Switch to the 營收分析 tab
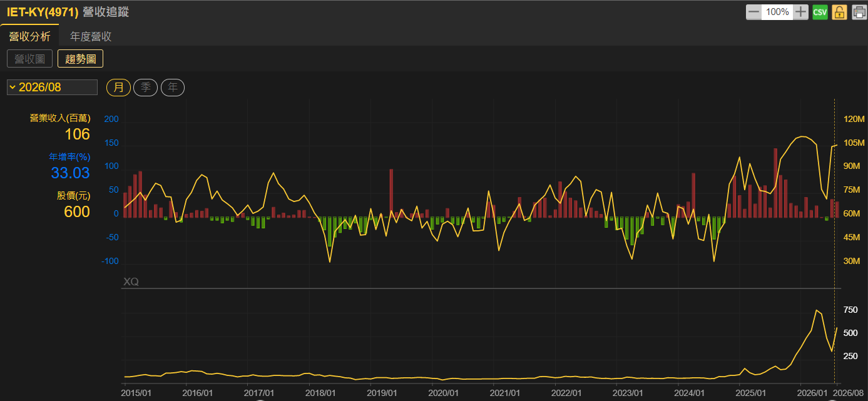The width and height of the screenshot is (868, 401). coord(29,36)
